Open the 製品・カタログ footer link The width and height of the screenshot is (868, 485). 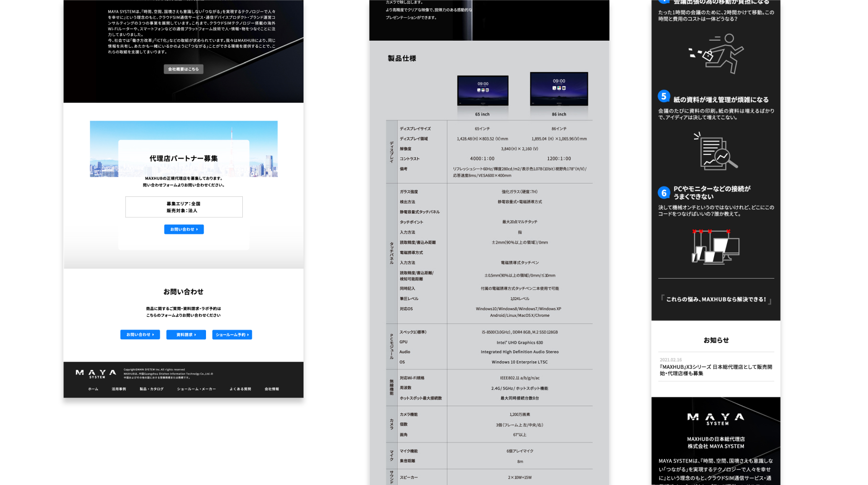click(152, 389)
